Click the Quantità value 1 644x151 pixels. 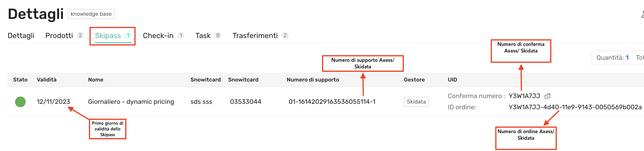click(627, 58)
